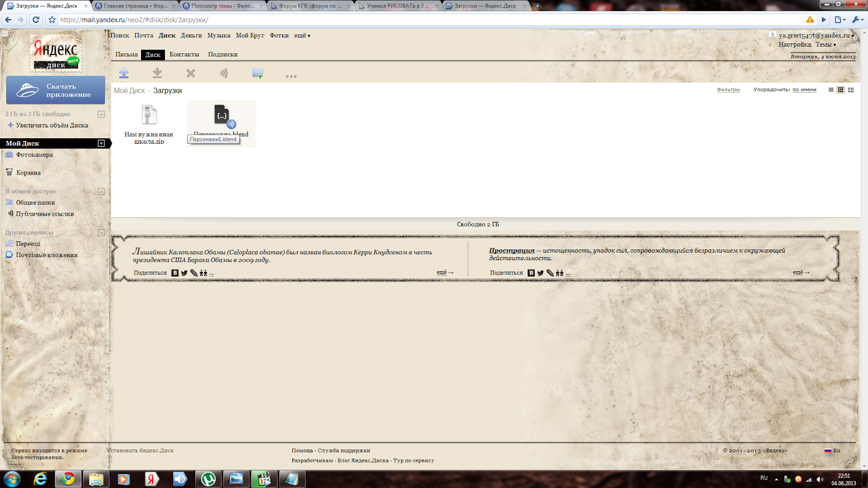This screenshot has height=488, width=868.
Task: Switch to list view mode
Action: click(x=831, y=90)
